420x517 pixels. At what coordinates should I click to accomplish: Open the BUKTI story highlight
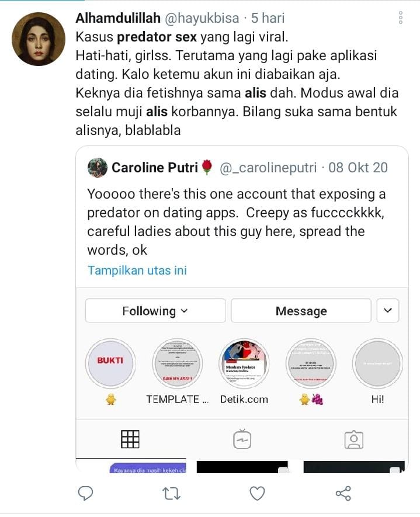tap(110, 363)
